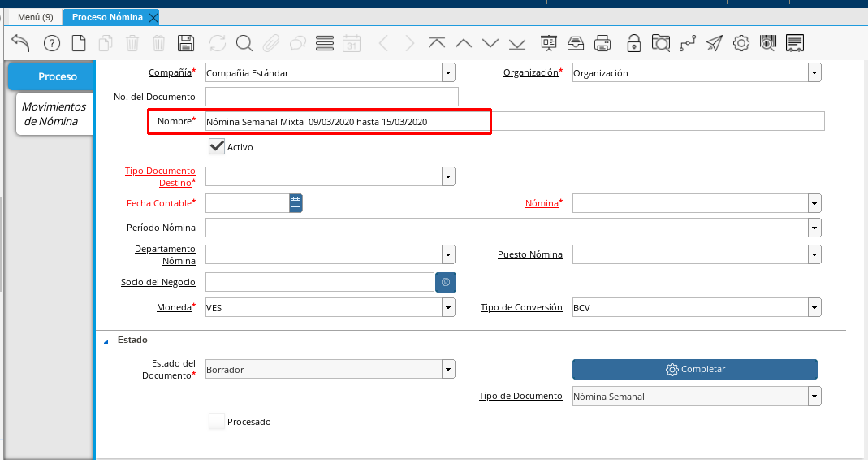Expand the Moneda dropdown showing VES
Screen dimensions: 868x460
pyautogui.click(x=448, y=307)
